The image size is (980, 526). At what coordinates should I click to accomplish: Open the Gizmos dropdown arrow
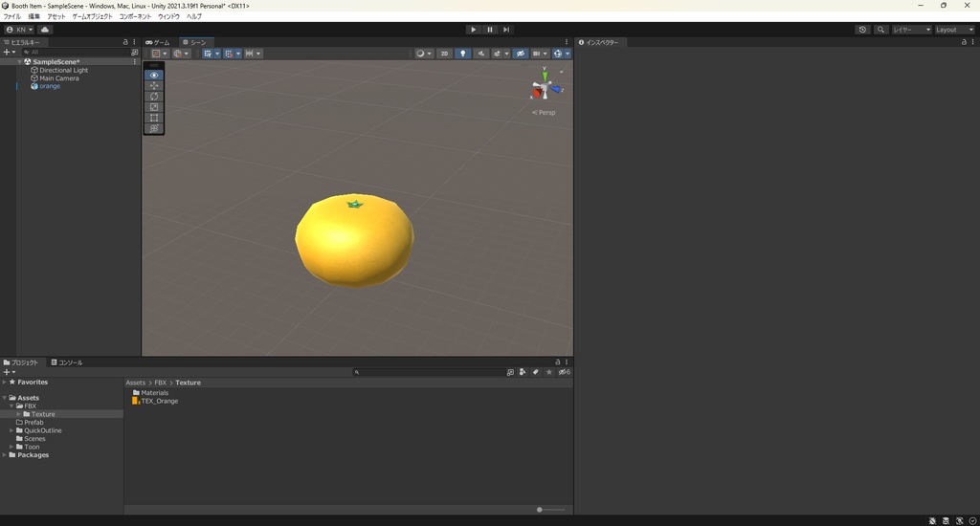pyautogui.click(x=568, y=54)
